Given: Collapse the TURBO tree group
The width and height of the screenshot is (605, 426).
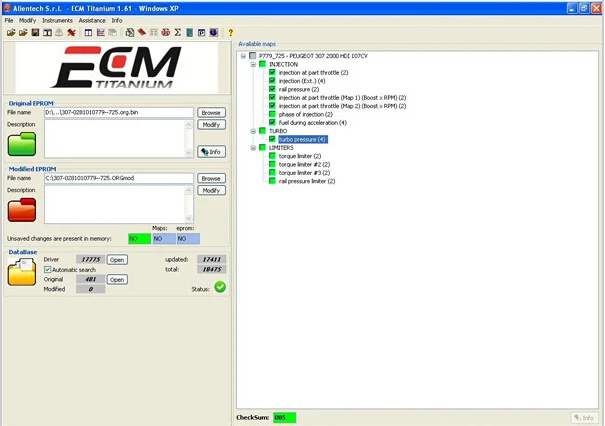Looking at the screenshot, I should 253,131.
